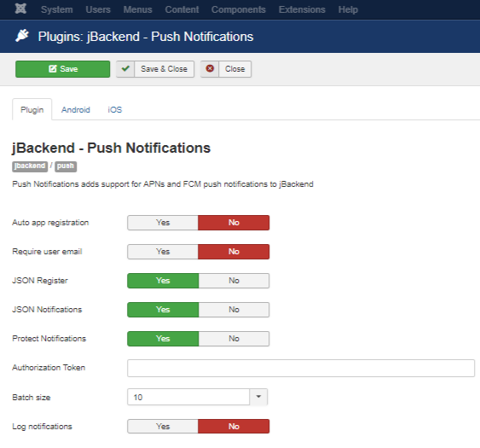The image size is (480, 448).
Task: Open the Components menu
Action: (239, 9)
